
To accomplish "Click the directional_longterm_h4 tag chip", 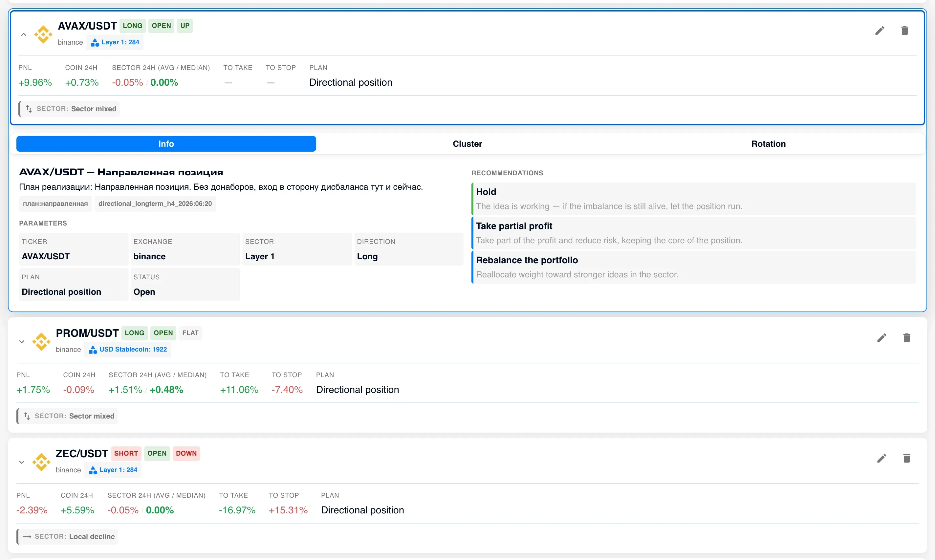I will [155, 204].
